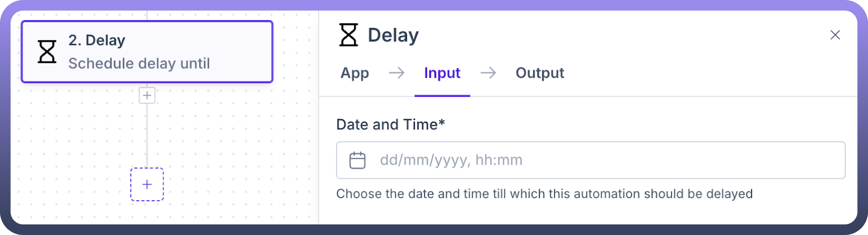Click the "Schedule delay until" subtitle text
868x235 pixels.
coord(139,64)
